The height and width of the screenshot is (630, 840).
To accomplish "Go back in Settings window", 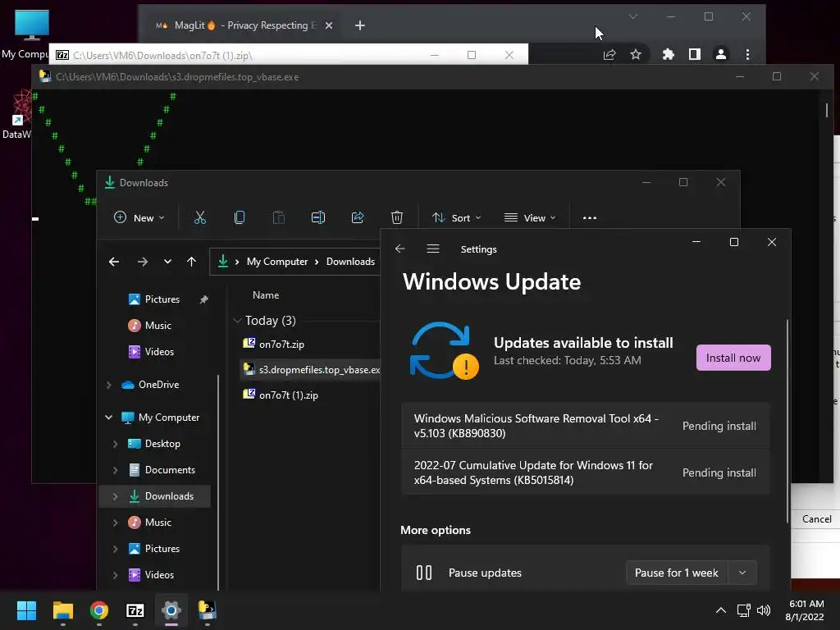I will (x=399, y=249).
